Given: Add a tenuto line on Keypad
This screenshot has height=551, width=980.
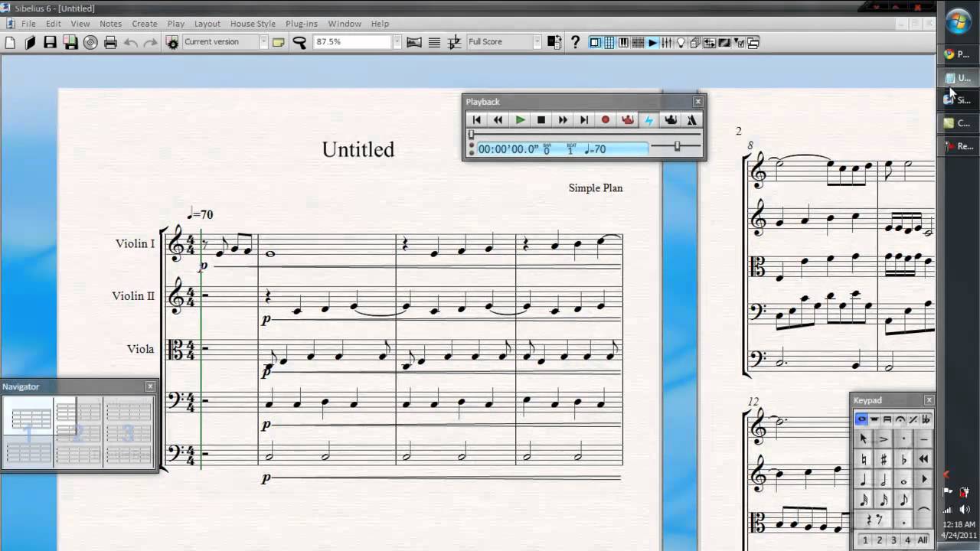Looking at the screenshot, I should click(923, 439).
